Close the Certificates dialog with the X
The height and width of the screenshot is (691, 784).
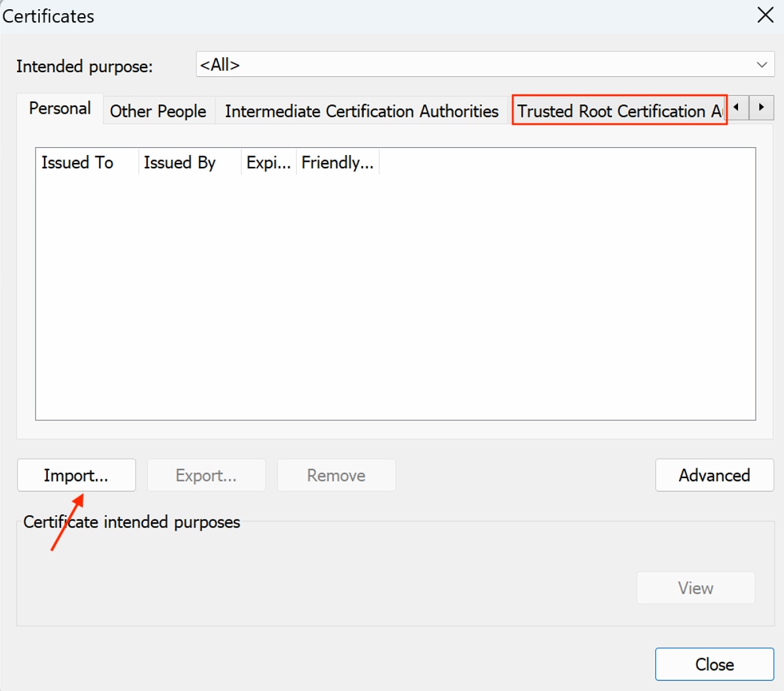[765, 15]
